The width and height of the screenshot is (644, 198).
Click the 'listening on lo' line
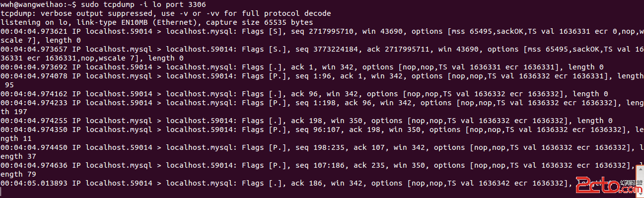(157, 22)
